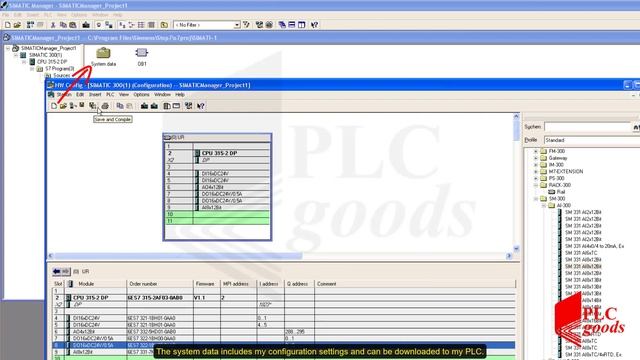640x360 pixels.
Task: Open Insert menu in HW Config
Action: 95,95
